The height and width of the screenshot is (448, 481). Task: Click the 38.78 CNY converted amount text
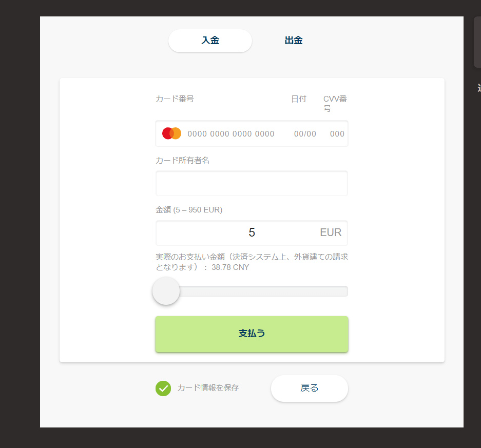point(230,267)
